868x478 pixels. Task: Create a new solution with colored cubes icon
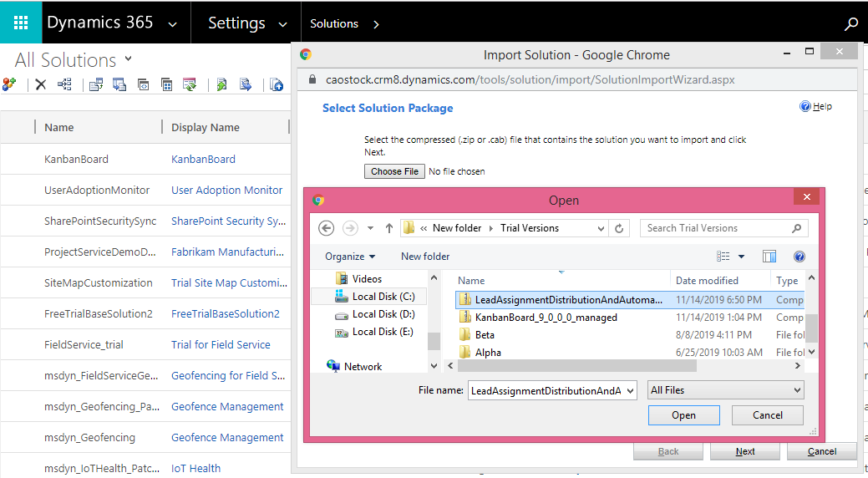9,84
